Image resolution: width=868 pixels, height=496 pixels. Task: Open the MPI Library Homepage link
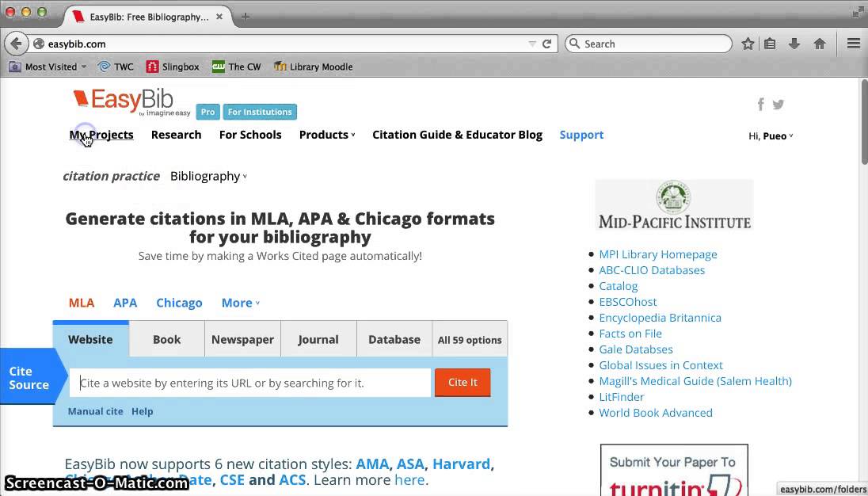click(657, 254)
